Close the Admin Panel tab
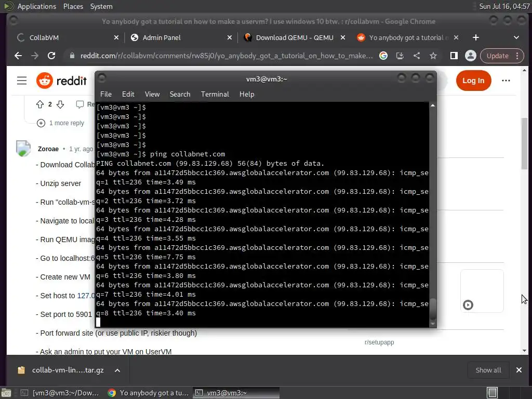Screen dimensions: 532x399 (229, 37)
